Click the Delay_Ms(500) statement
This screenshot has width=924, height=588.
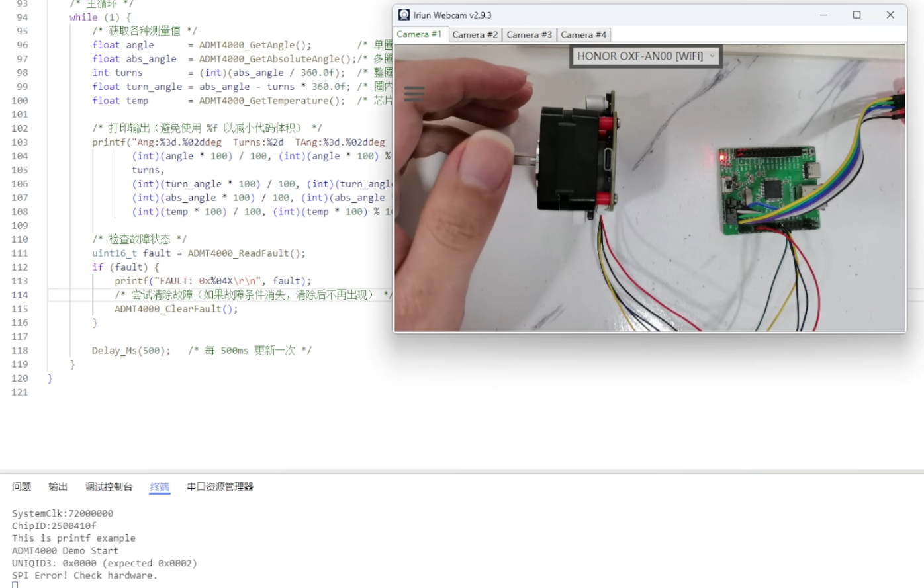point(131,351)
